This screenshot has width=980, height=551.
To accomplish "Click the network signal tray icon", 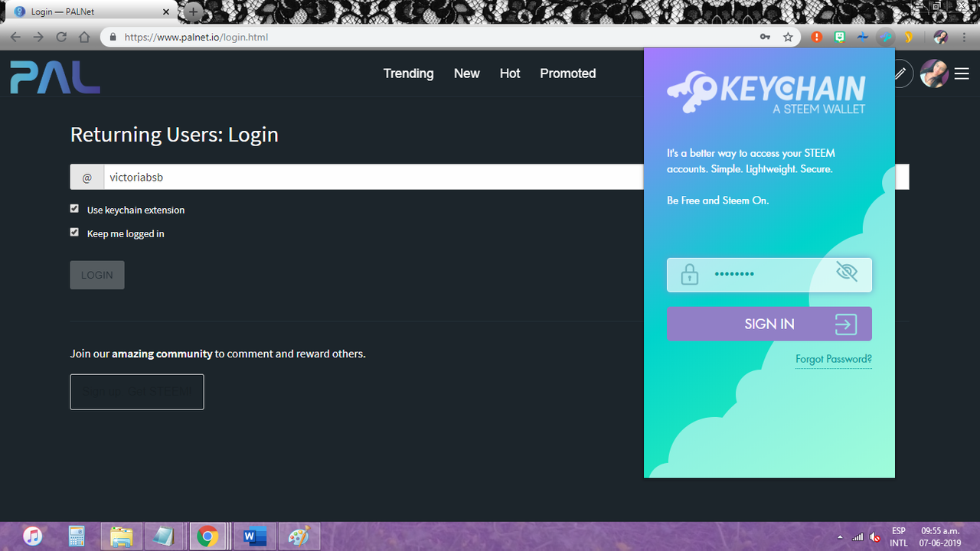I will [x=858, y=536].
